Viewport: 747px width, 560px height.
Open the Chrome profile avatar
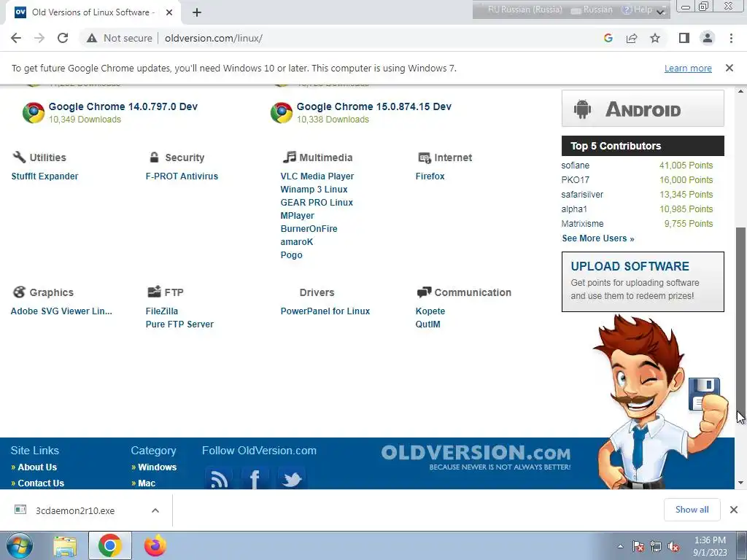[x=708, y=38]
